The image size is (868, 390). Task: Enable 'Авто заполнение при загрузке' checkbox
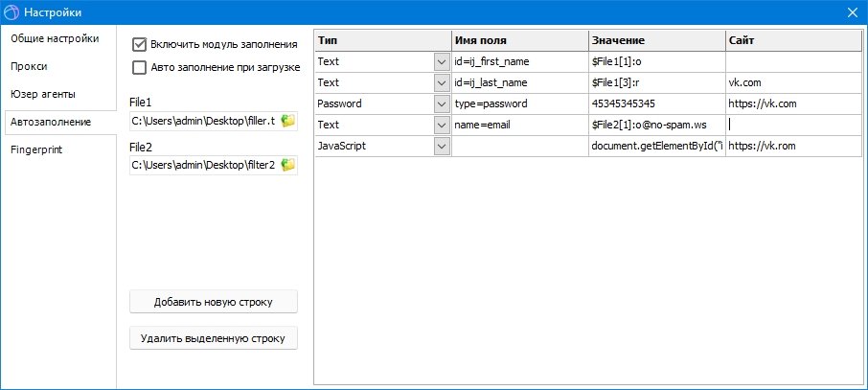click(140, 67)
